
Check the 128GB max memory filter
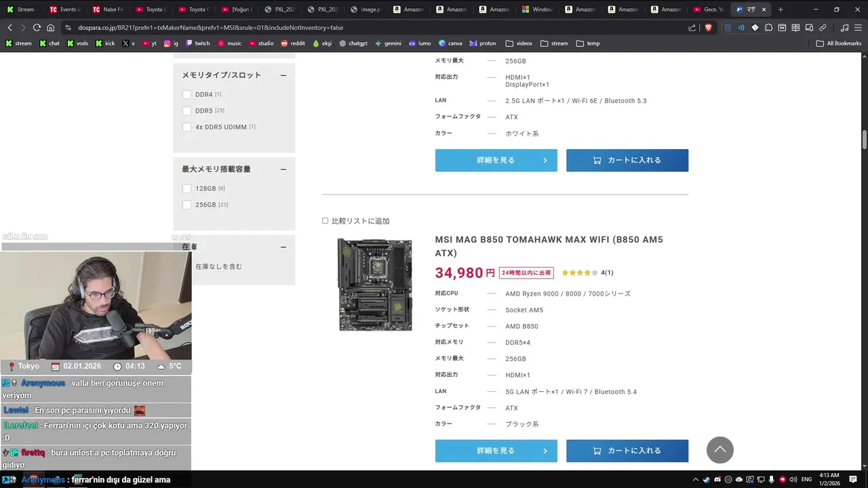pyautogui.click(x=186, y=188)
